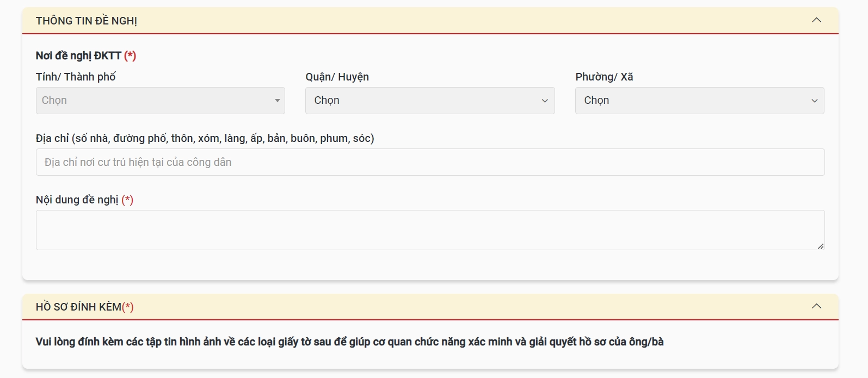This screenshot has height=378, width=868.
Task: Click the THÔNG TIN ĐỀ NGHỊ header title
Action: tap(87, 21)
